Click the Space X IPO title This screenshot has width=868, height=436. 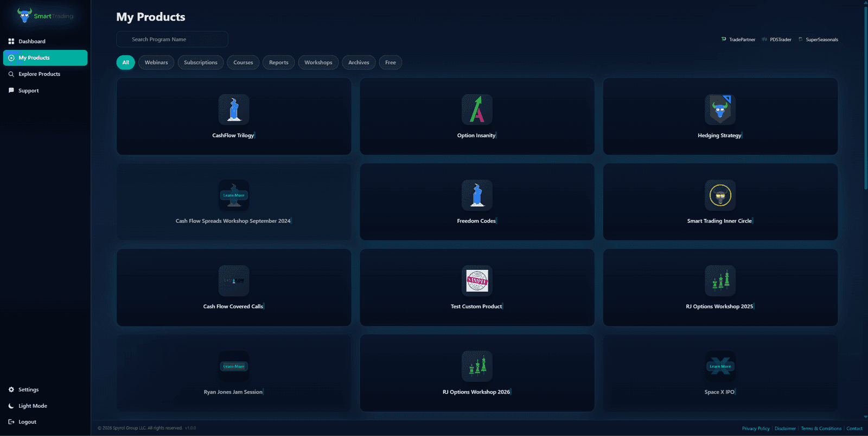719,392
